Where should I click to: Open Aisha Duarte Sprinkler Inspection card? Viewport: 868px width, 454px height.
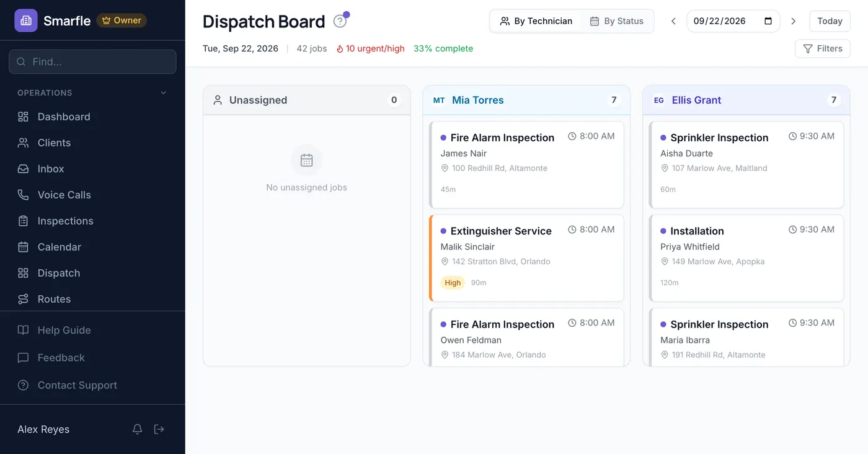[746, 164]
